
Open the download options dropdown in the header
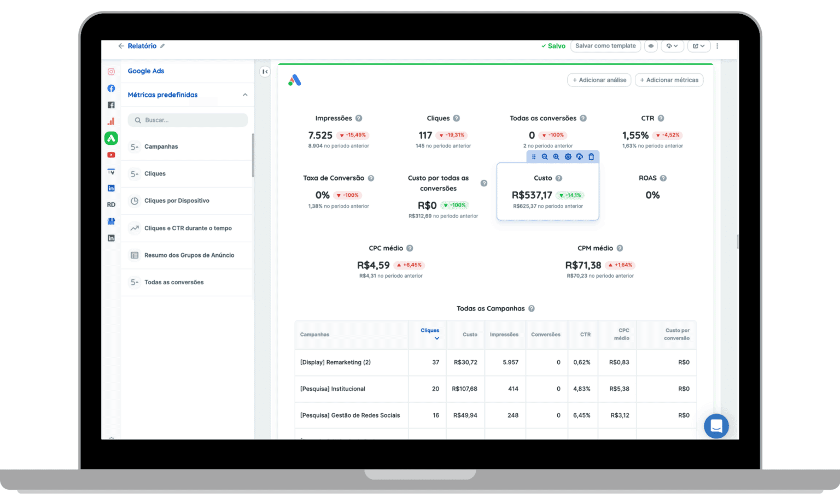(672, 46)
